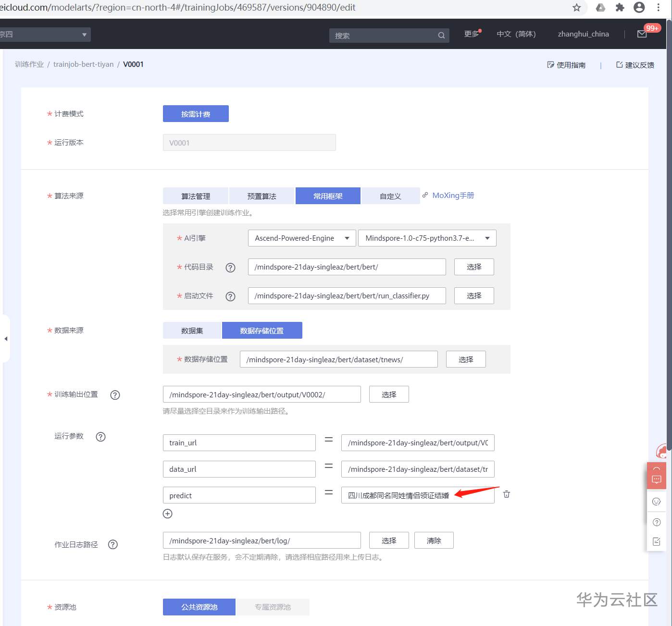Click the predict parameter name field
Screen dimensions: 672x626
239,495
